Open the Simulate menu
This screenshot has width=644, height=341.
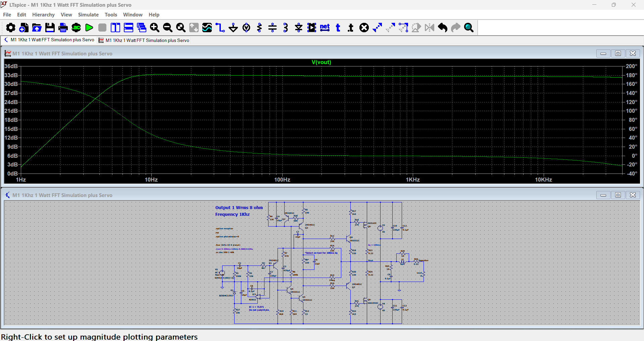pyautogui.click(x=88, y=15)
